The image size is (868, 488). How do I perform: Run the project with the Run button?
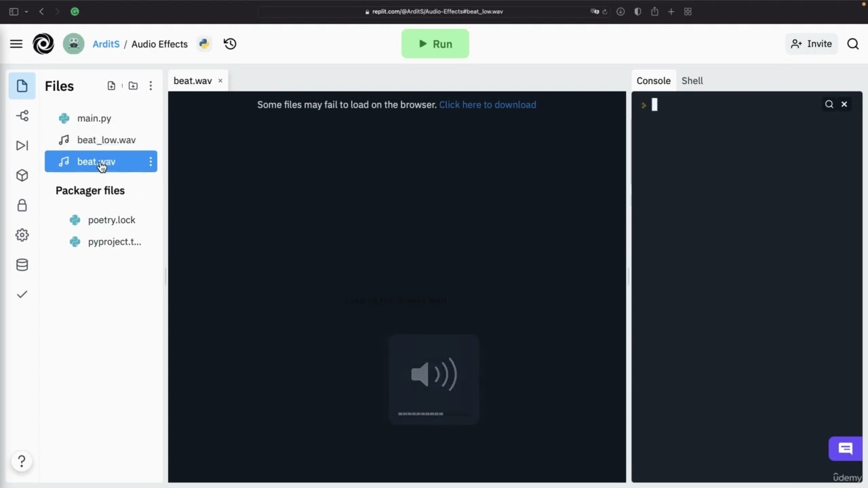click(x=435, y=44)
